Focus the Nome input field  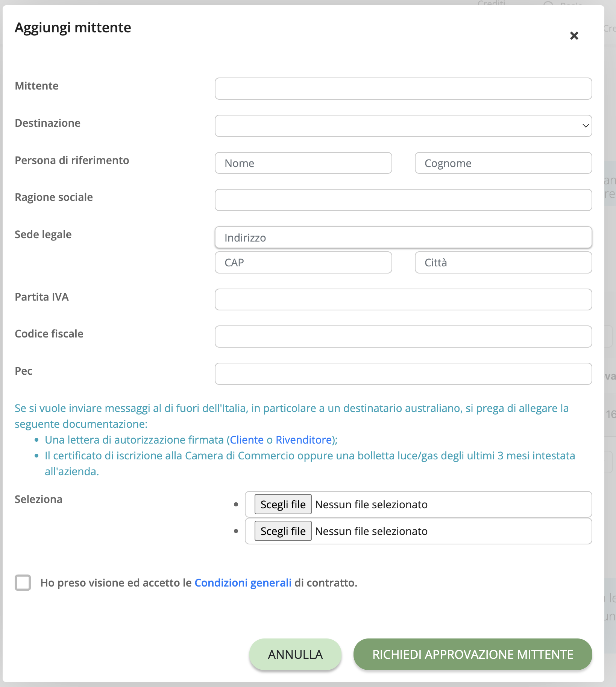pyautogui.click(x=303, y=163)
